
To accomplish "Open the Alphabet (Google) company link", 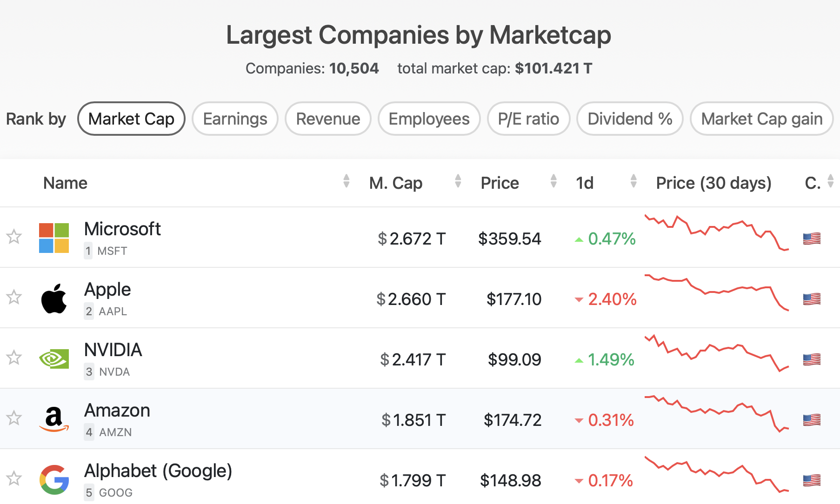I will [158, 471].
